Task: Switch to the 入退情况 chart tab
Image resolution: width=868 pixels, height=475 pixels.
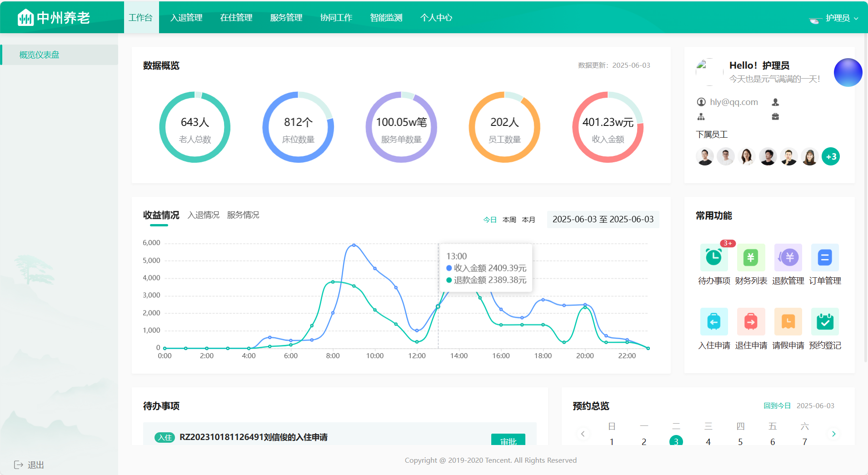Action: click(203, 215)
